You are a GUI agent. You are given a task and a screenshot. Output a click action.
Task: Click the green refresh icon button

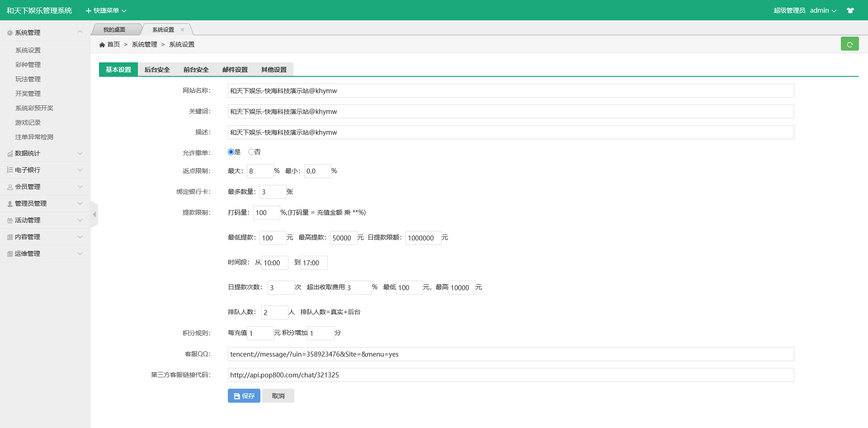click(x=849, y=44)
